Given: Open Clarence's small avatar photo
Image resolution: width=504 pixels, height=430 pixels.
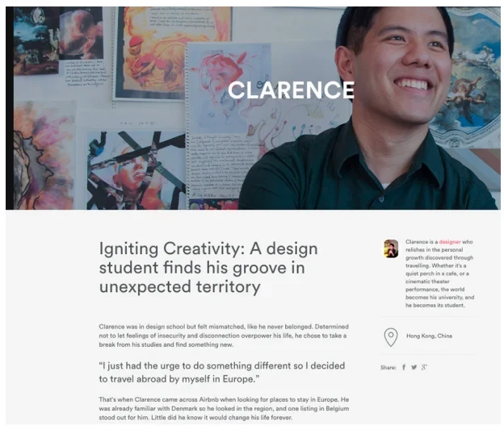Looking at the screenshot, I should pyautogui.click(x=391, y=248).
